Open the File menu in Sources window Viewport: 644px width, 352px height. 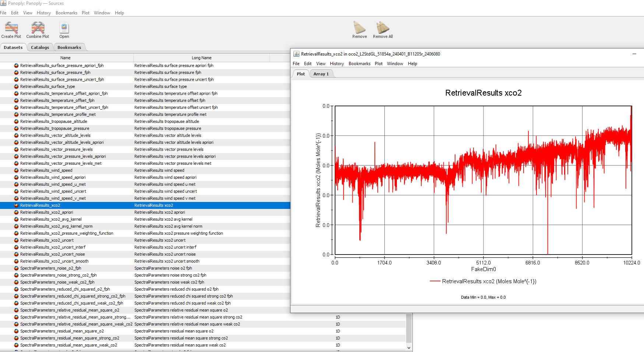tap(3, 13)
